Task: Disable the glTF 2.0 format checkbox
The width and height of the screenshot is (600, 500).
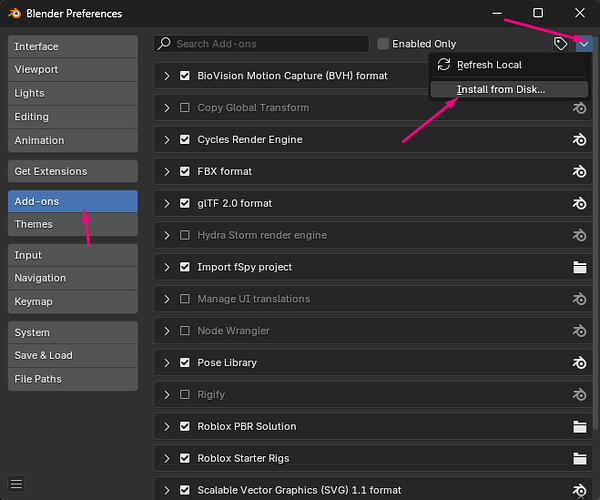Action: [x=185, y=203]
